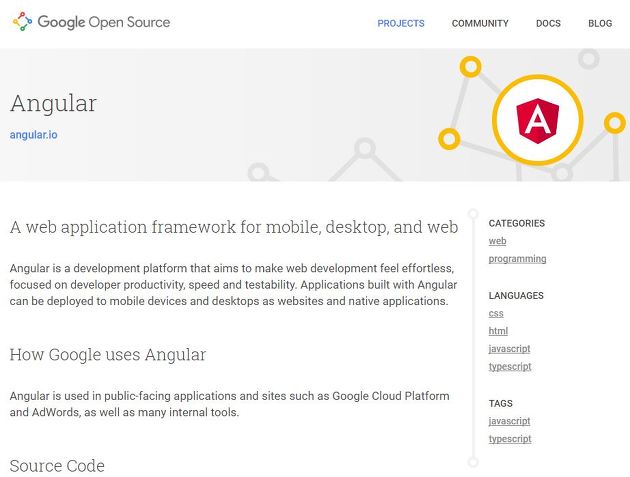
Task: Open the Projects menu item
Action: click(x=401, y=23)
